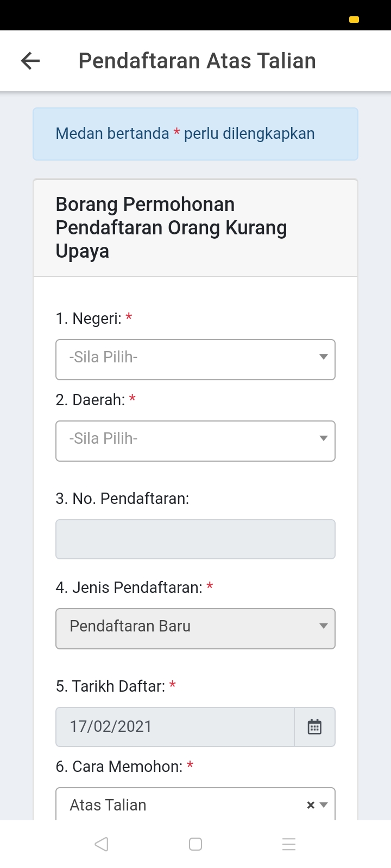
Task: Open the calendar icon for Tarikh Daftar
Action: click(314, 727)
